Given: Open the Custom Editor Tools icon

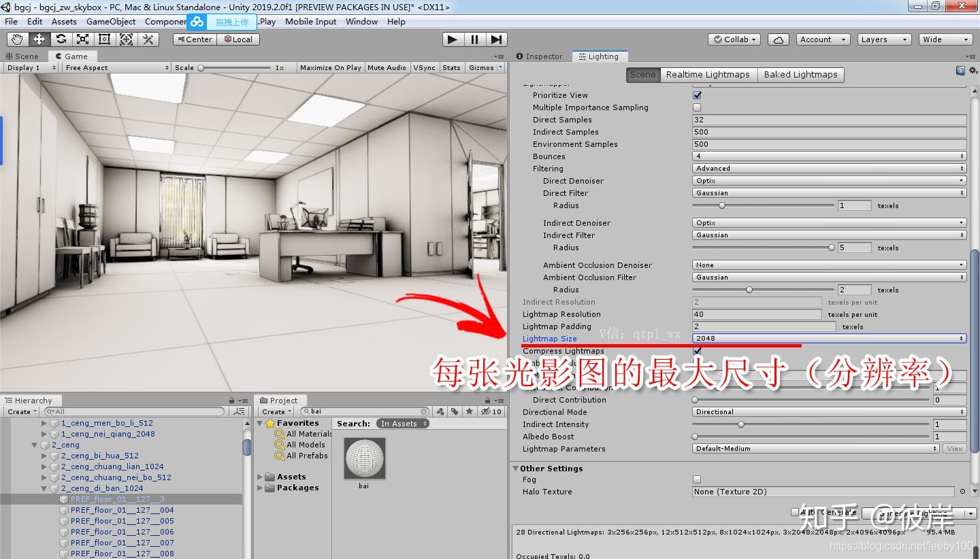Looking at the screenshot, I should 148,39.
